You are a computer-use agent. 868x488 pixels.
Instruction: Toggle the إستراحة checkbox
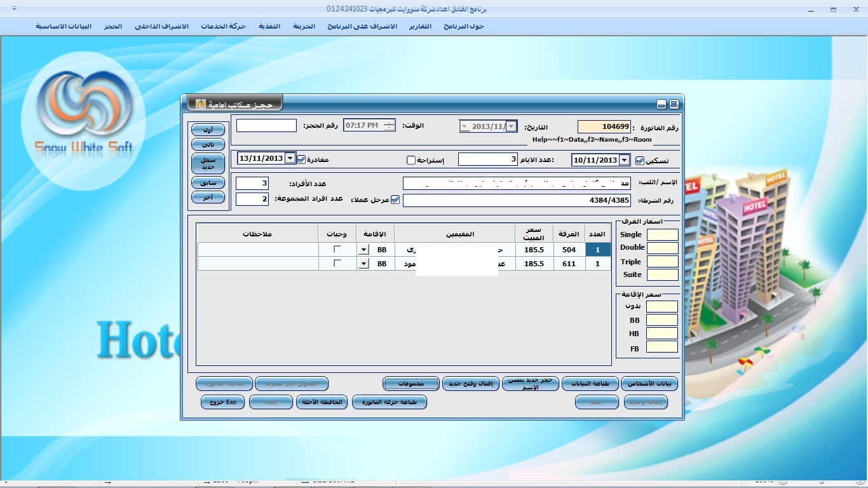pos(411,160)
